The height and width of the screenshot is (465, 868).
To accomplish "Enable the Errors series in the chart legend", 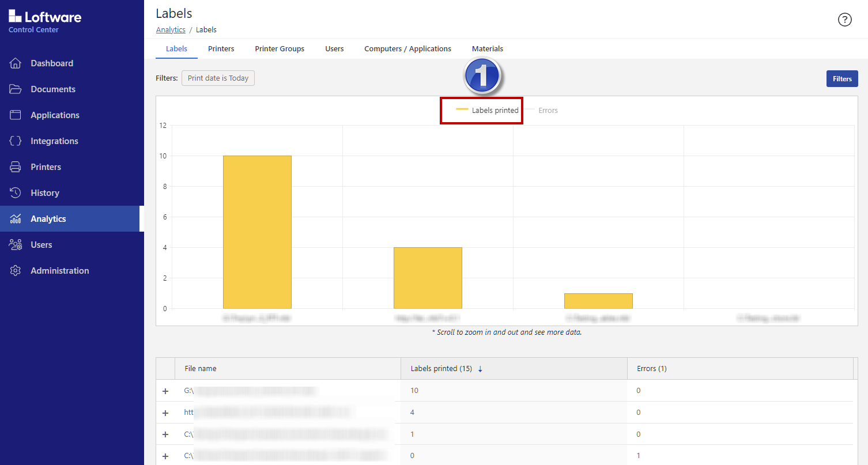I will (544, 110).
